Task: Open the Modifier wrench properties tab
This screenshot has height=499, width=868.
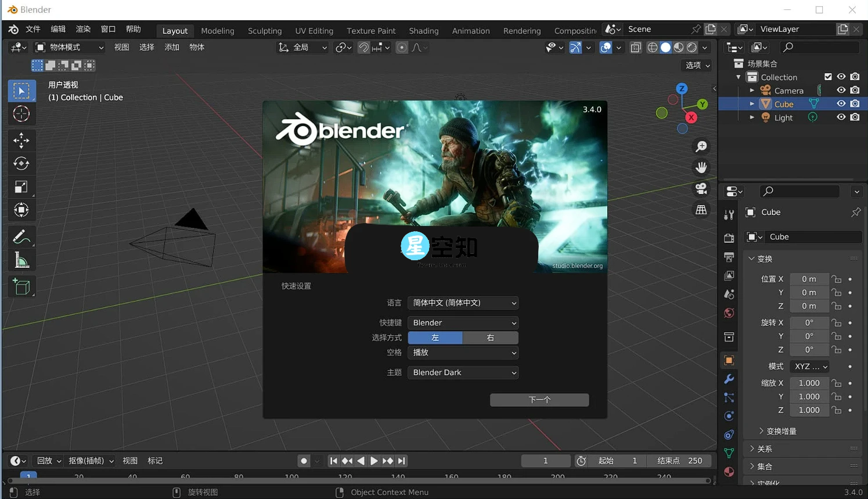Action: coord(729,379)
